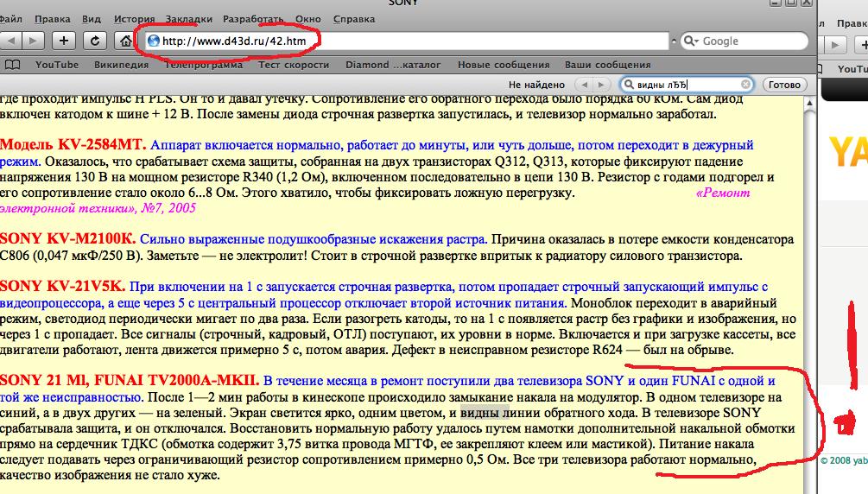Viewport: 868px width, 494px height.
Task: Go forward with the forward arrow button
Action: click(x=33, y=41)
